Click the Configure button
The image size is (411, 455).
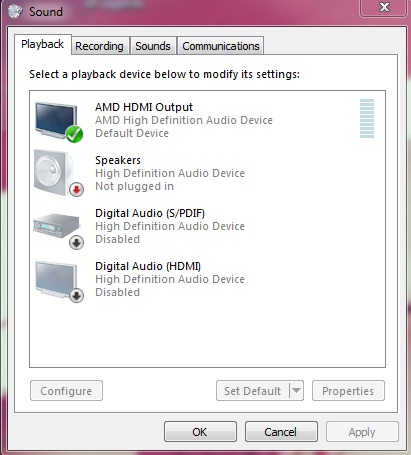(x=66, y=390)
